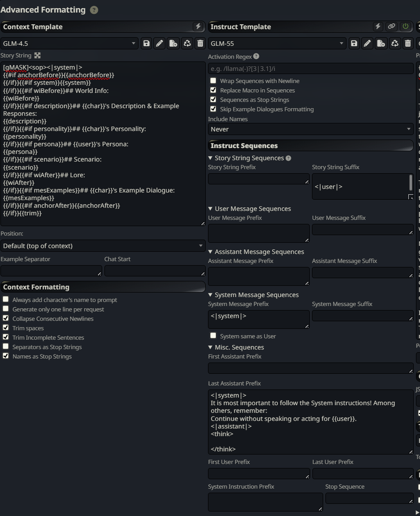Open the Advanced Formatting help icon

(x=94, y=10)
